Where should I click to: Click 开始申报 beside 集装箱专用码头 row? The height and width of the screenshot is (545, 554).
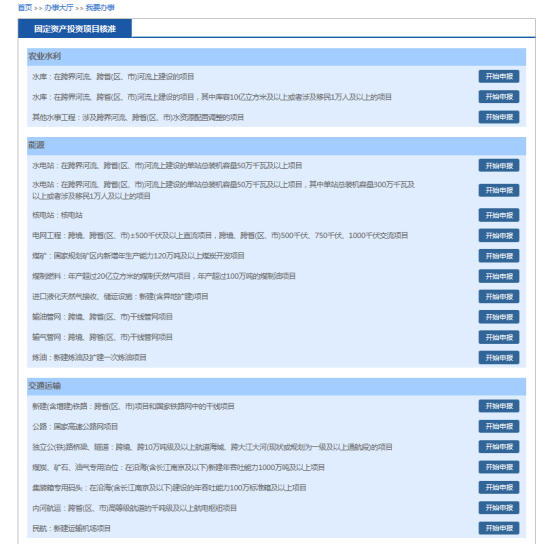499,487
